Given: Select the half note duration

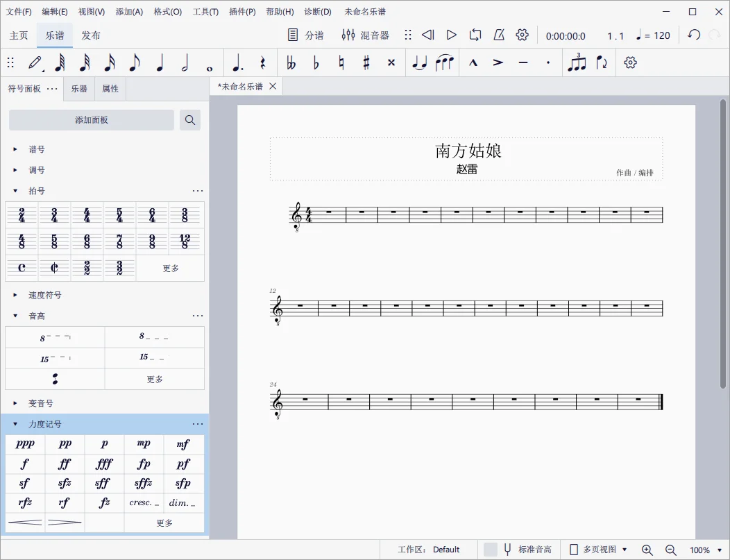Looking at the screenshot, I should click(x=185, y=62).
